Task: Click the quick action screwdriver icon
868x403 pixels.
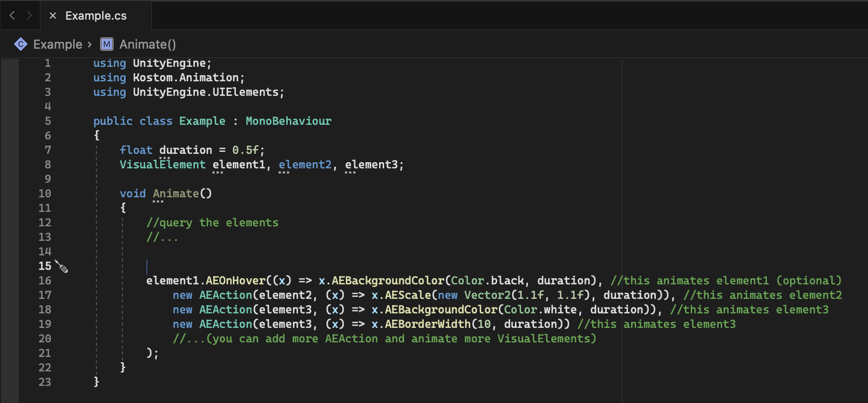Action: [62, 267]
